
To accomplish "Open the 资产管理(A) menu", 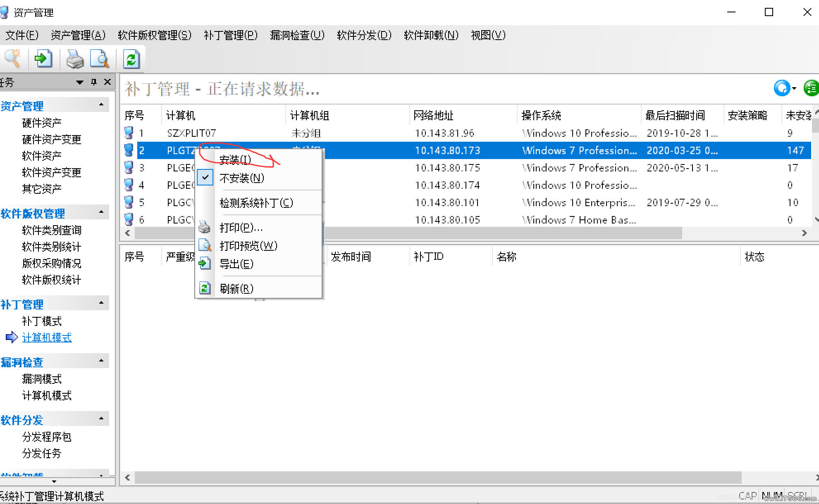I will (x=78, y=35).
